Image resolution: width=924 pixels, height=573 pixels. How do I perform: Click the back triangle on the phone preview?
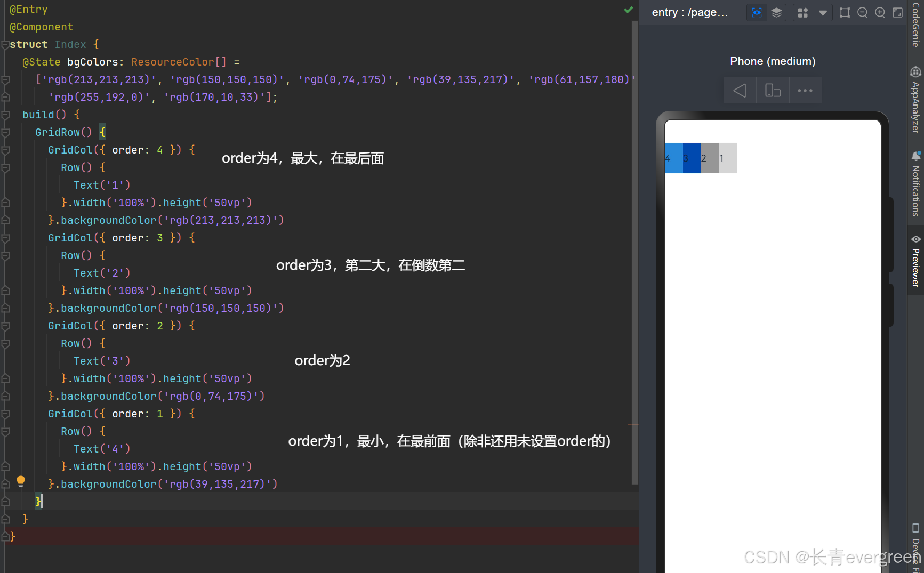(740, 90)
